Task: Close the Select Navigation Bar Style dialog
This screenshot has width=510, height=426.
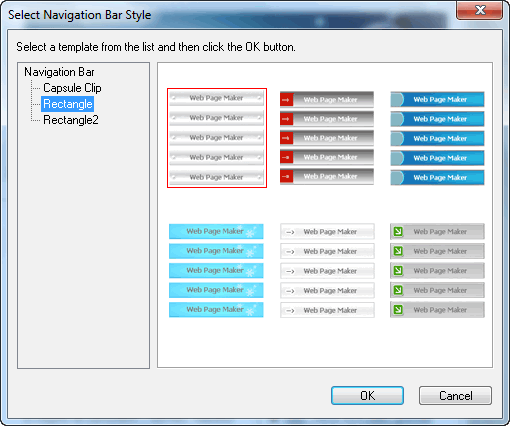Action: 480,10
